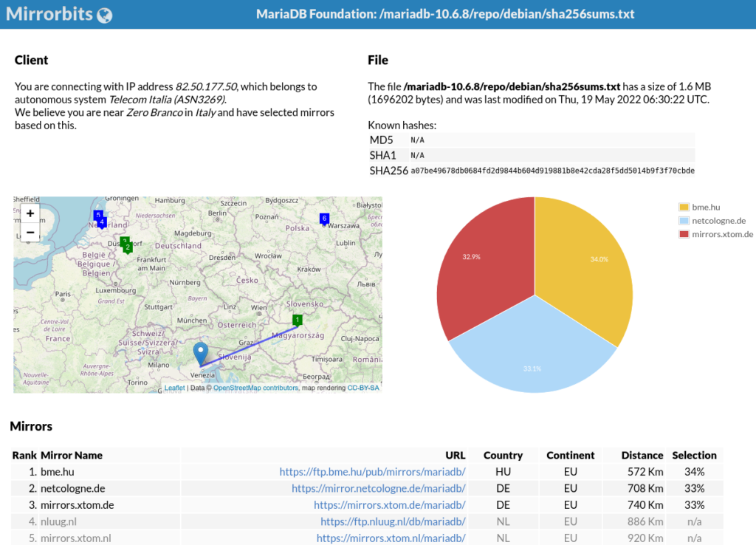This screenshot has height=545, width=756.
Task: Toggle mirrors.xtom.de legend red swatch
Action: tap(684, 234)
